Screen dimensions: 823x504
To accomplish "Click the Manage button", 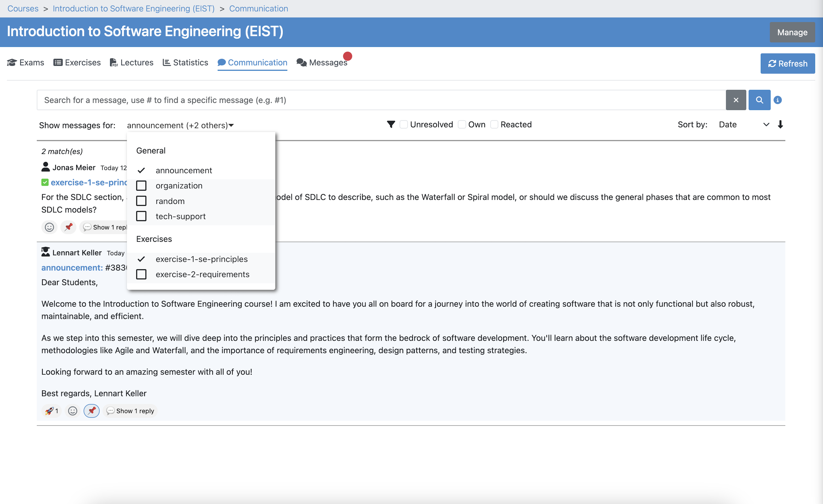I will [x=792, y=32].
